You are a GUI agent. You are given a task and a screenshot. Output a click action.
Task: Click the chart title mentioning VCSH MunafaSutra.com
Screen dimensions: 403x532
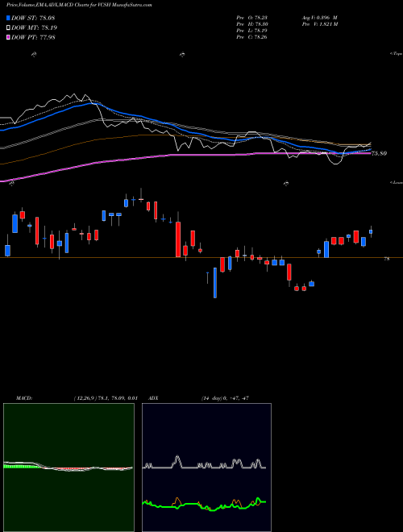79,6
